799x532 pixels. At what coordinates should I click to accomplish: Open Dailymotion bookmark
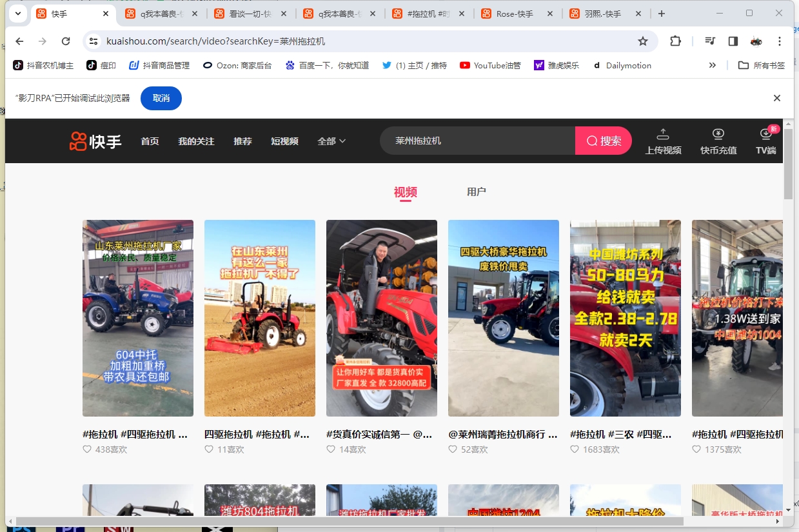(622, 65)
